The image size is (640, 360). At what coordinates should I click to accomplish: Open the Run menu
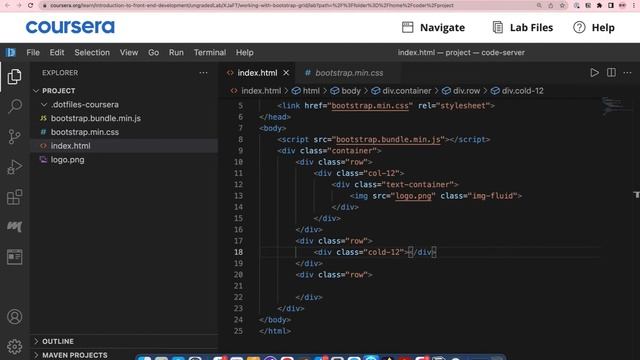(176, 52)
